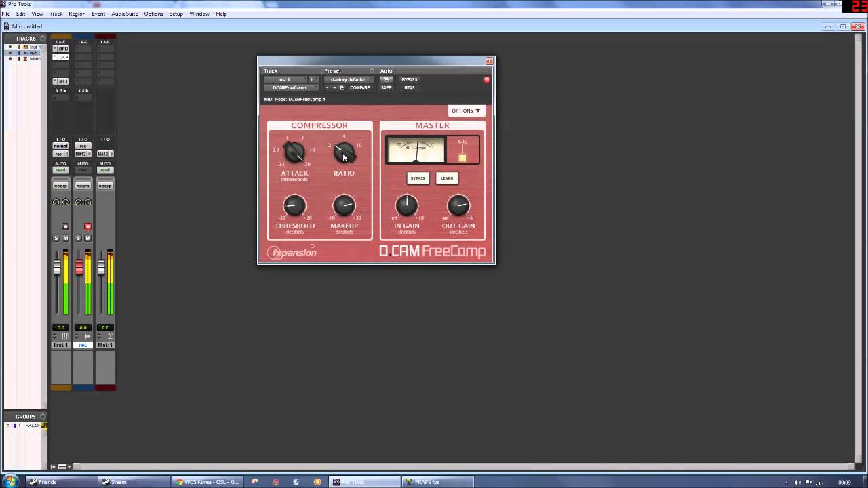Open the Windows Start button

point(11,481)
